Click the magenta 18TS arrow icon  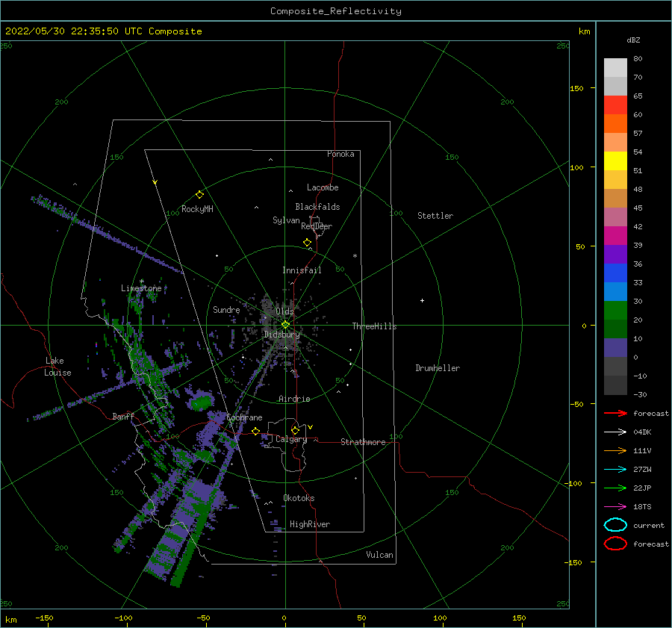(615, 507)
